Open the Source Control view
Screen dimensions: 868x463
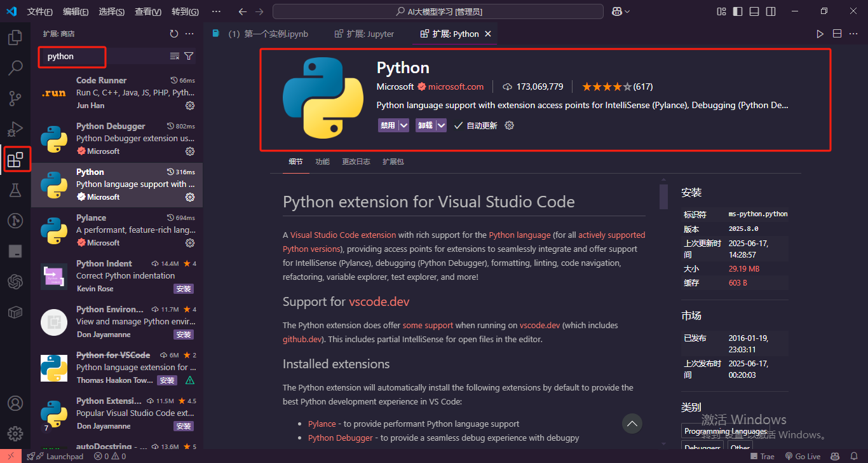click(15, 98)
